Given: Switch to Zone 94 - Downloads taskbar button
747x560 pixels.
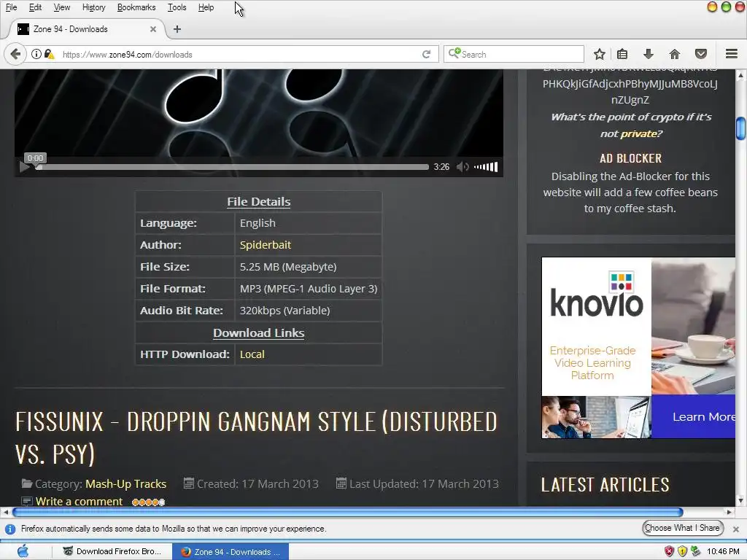Looking at the screenshot, I should (231, 551).
